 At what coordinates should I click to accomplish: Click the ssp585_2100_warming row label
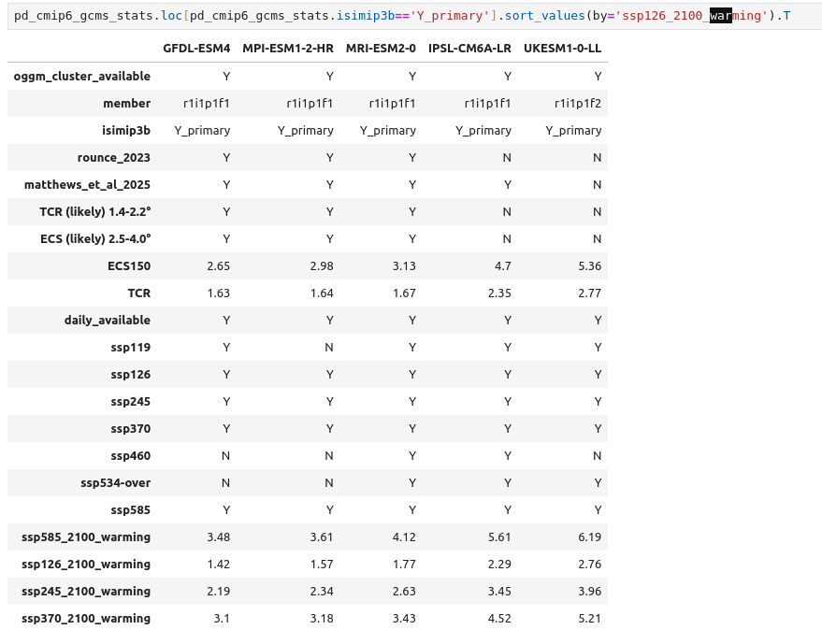[x=86, y=537]
